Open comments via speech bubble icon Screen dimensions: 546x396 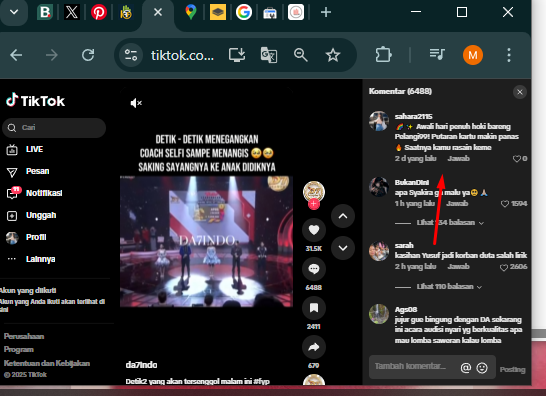click(x=314, y=269)
